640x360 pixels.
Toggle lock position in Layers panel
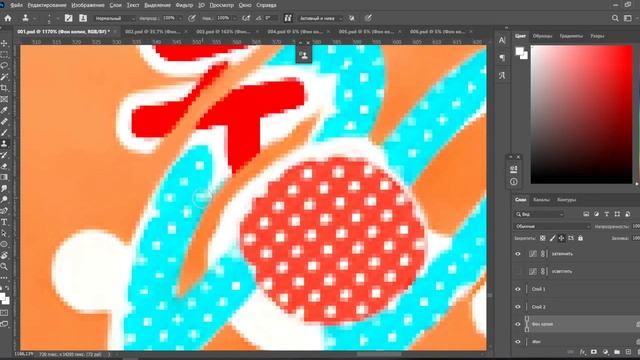[x=561, y=238]
